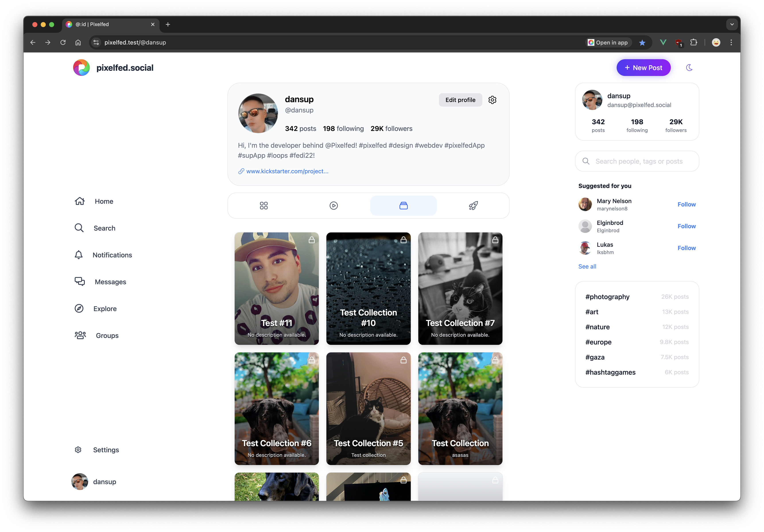Open the #art hashtag
Screen dimensions: 764x532
[x=592, y=312]
